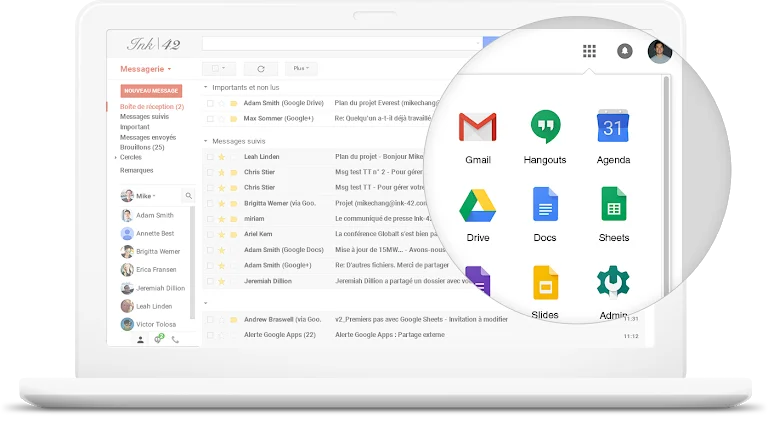
Task: Open Google Sheets app icon
Action: coord(613,206)
